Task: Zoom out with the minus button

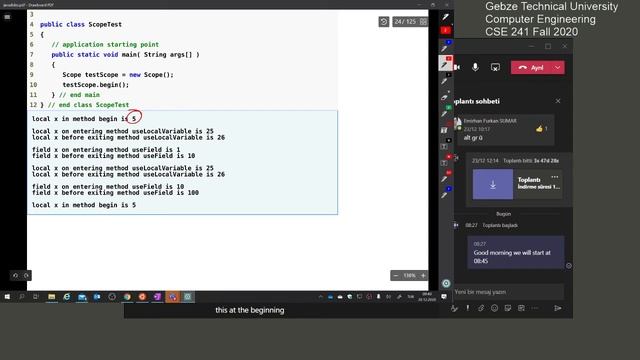Action: coord(396,276)
